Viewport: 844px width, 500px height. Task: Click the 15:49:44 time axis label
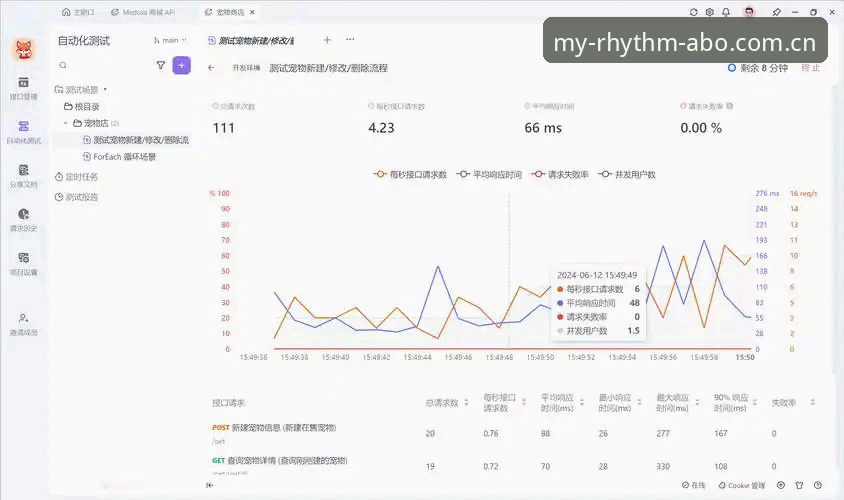pos(417,357)
